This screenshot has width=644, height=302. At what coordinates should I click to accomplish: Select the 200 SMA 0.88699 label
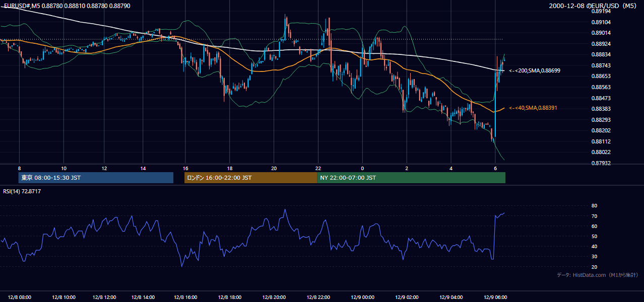click(535, 71)
